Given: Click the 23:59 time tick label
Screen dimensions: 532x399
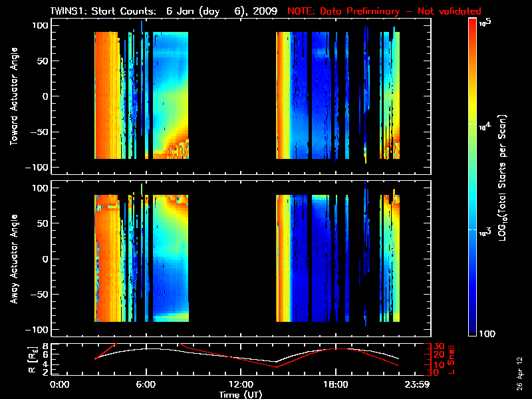Looking at the screenshot, I should (x=419, y=385).
